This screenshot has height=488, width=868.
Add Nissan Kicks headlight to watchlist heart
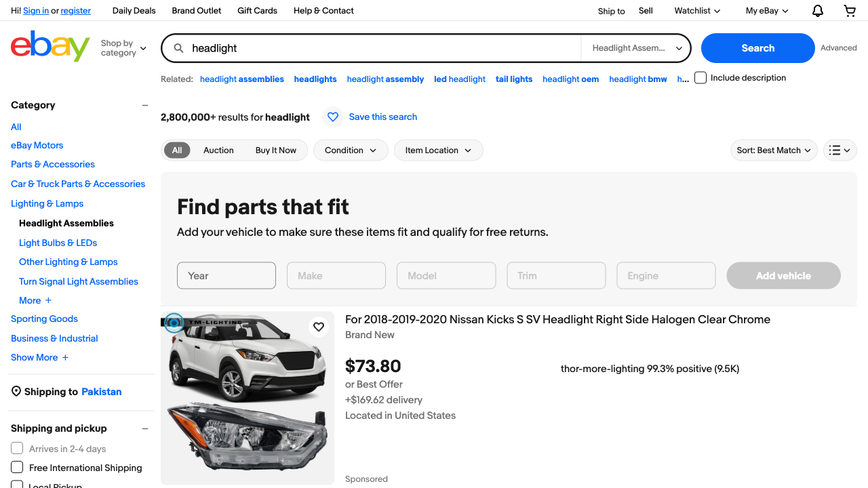[319, 327]
